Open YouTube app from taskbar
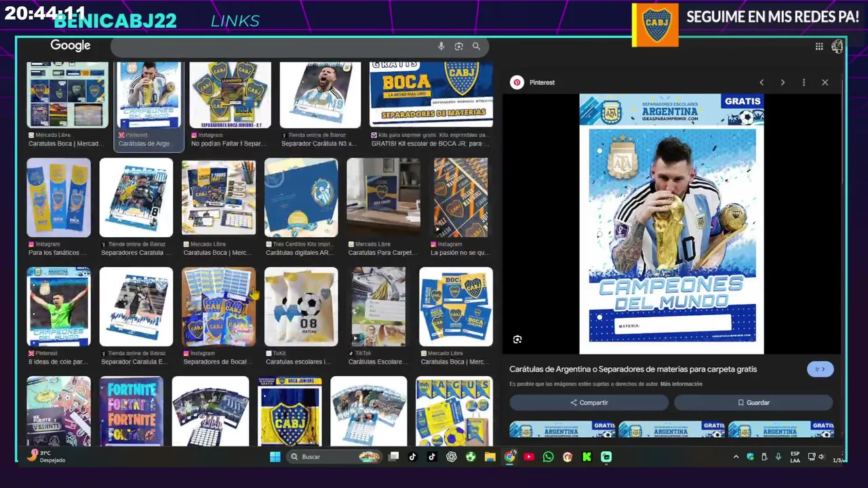This screenshot has height=488, width=868. [x=529, y=457]
